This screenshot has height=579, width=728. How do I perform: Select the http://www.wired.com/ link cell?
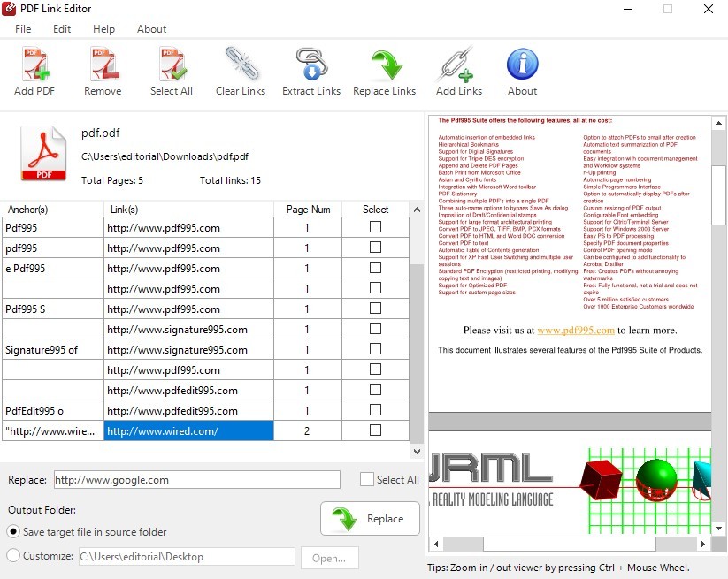point(188,431)
